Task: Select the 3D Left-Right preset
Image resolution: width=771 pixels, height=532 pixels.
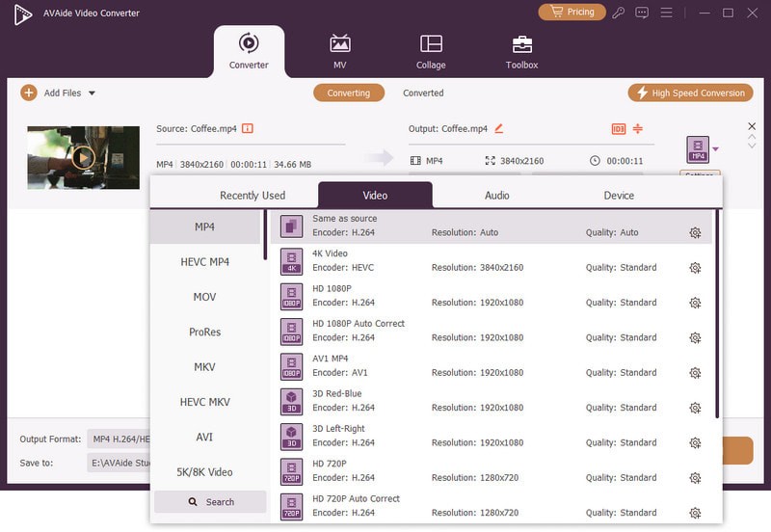Action: pos(492,436)
